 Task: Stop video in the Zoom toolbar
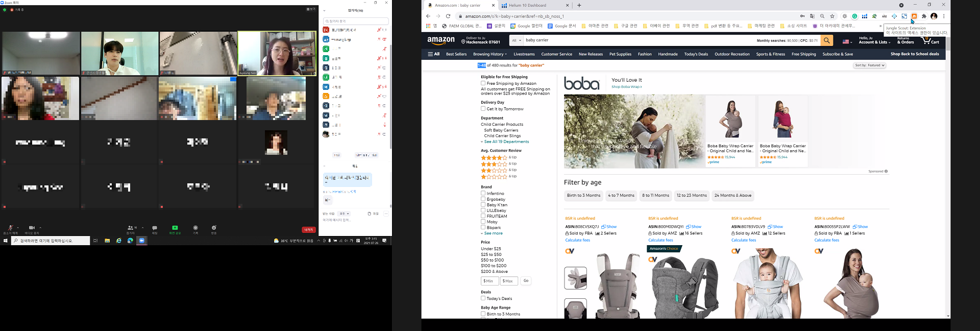click(x=32, y=229)
